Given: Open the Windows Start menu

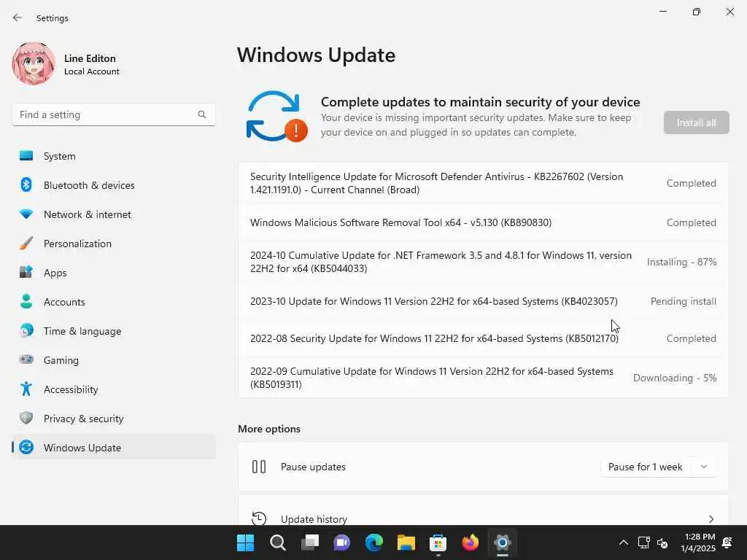Looking at the screenshot, I should click(245, 542).
